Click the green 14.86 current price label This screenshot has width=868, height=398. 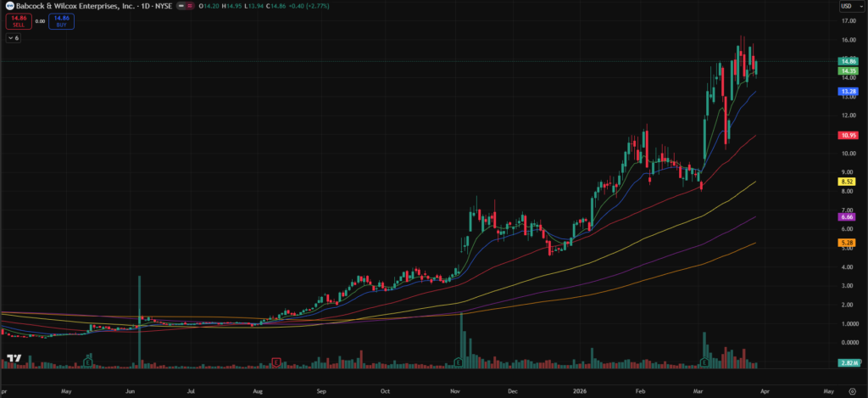pyautogui.click(x=849, y=61)
